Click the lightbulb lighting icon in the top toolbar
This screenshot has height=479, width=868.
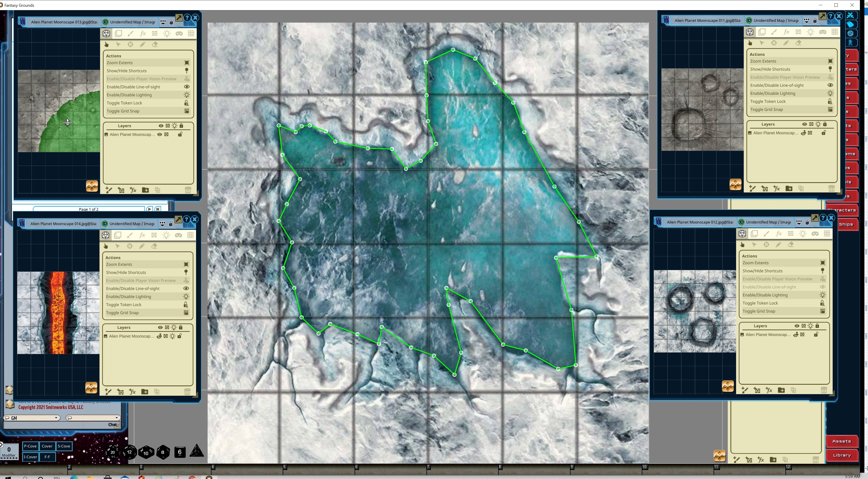[x=166, y=33]
